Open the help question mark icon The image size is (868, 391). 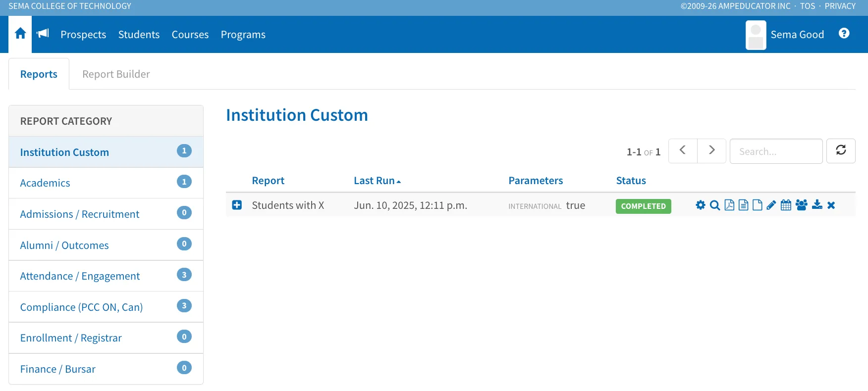(844, 33)
